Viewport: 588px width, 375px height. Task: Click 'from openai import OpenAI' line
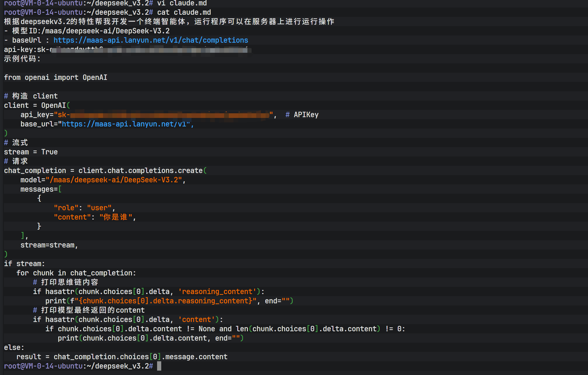pyautogui.click(x=56, y=78)
